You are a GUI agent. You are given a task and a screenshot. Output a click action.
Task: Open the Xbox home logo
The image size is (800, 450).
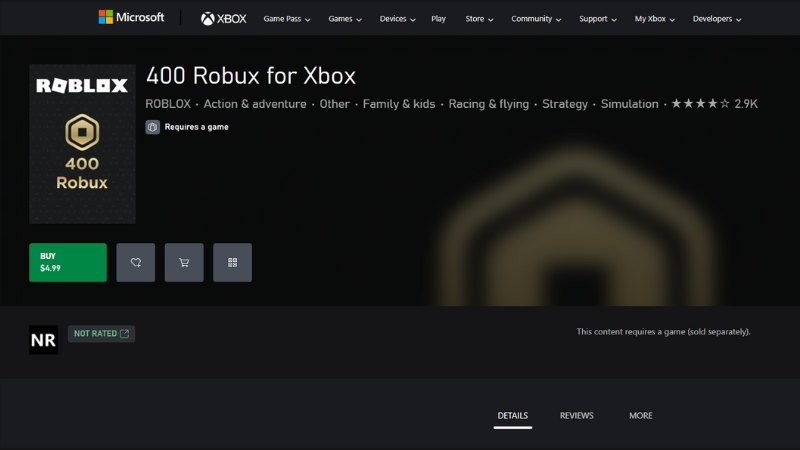[x=223, y=19]
